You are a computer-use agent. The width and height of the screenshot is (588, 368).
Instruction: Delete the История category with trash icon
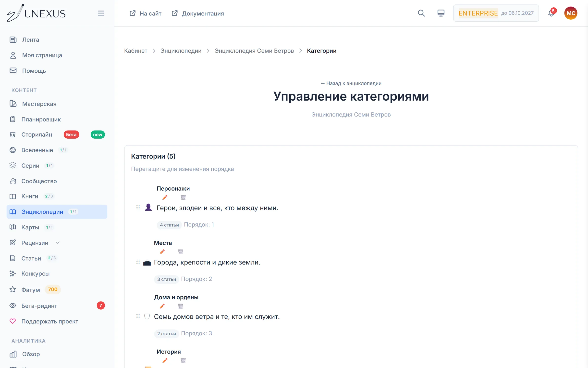[x=183, y=360]
